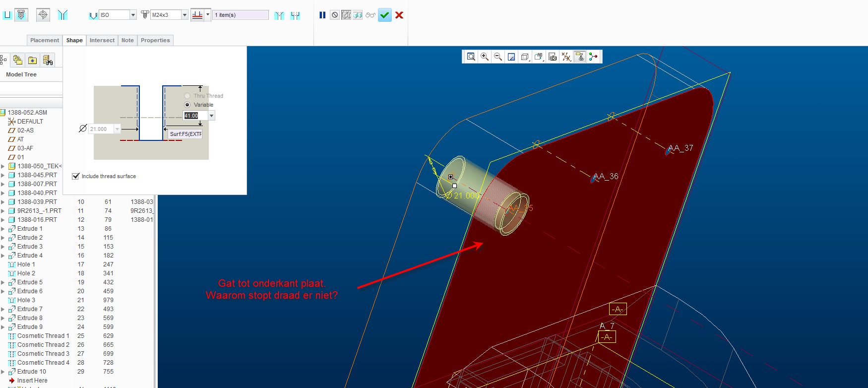Open the layer tree folder icon

[x=18, y=60]
